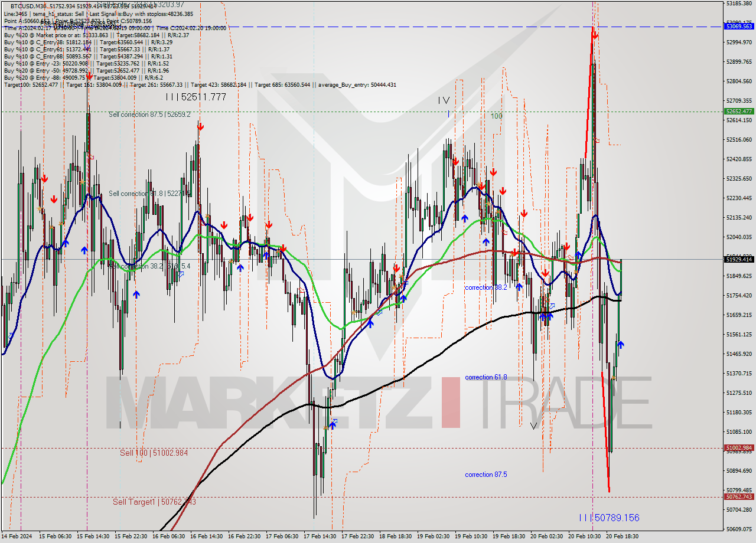This screenshot has width=756, height=543.
Task: Click the 52516.060 price axis value
Action: click(739, 140)
